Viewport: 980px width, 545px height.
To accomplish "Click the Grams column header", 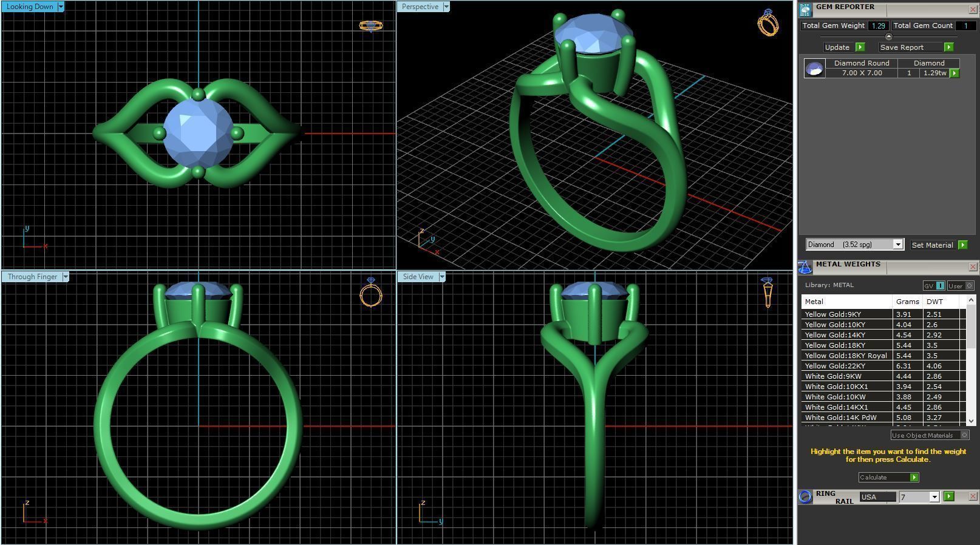I will pyautogui.click(x=907, y=302).
